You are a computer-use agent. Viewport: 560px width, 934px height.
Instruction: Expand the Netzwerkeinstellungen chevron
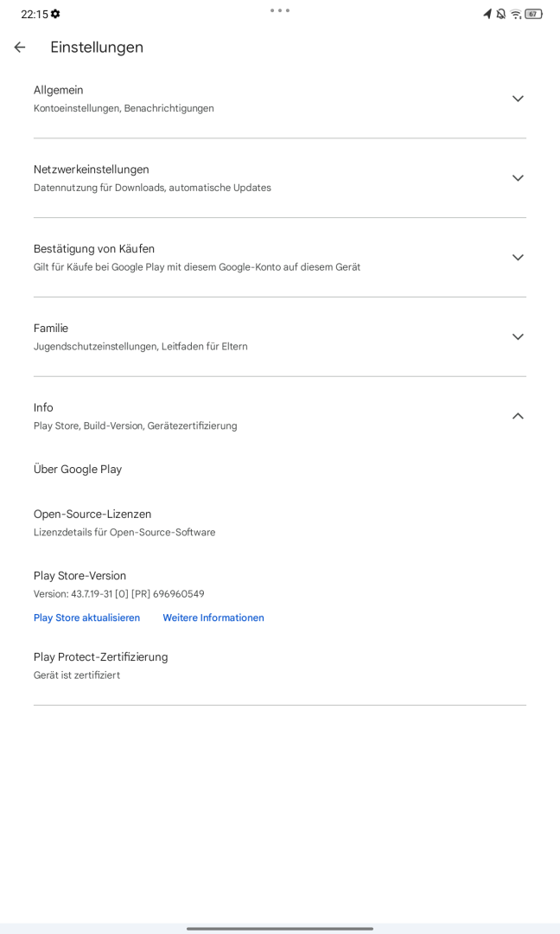point(518,178)
